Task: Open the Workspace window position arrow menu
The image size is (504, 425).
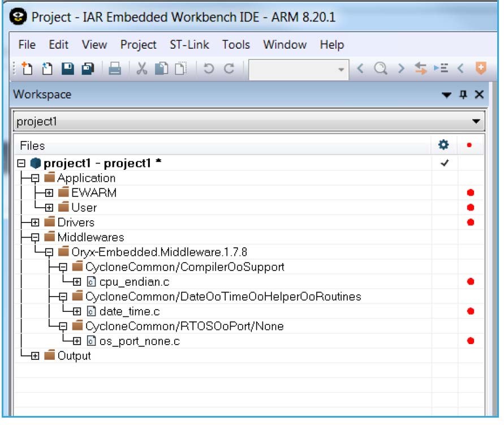Action: click(446, 95)
